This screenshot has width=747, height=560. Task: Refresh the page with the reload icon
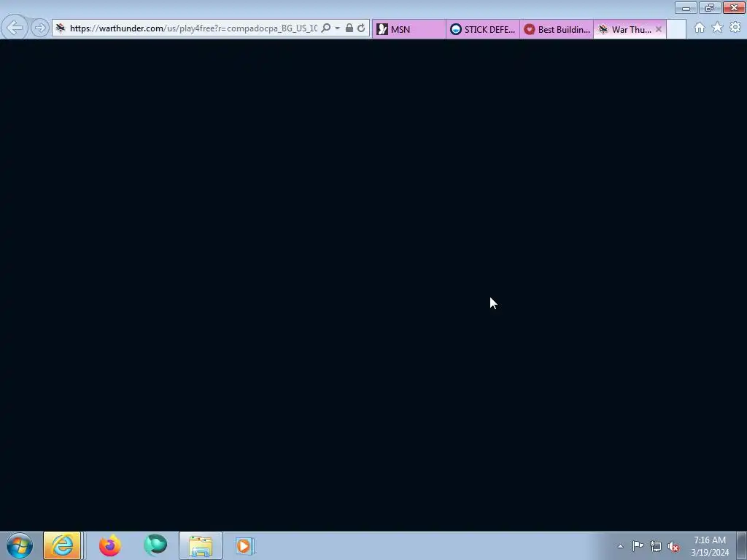(x=361, y=28)
